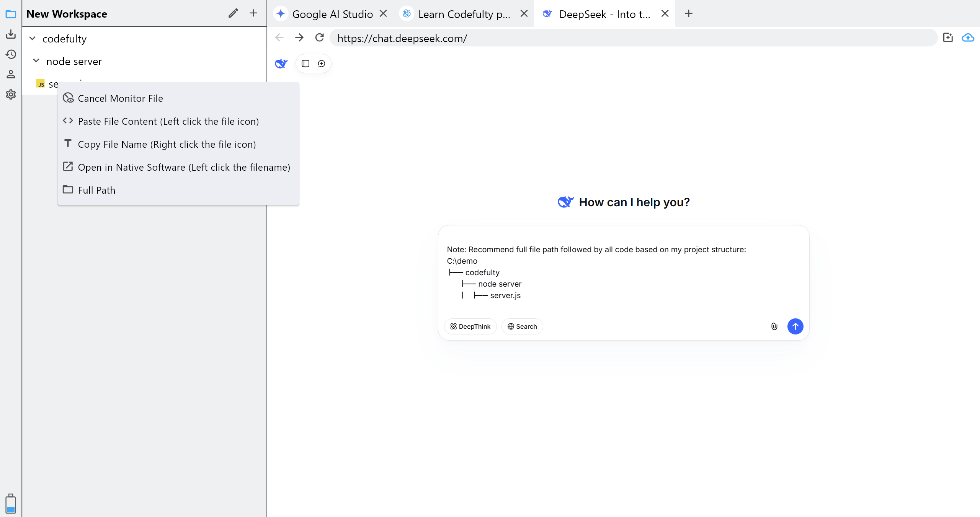Image resolution: width=980 pixels, height=517 pixels.
Task: Select Cancel Monitor File menu entry
Action: 120,98
